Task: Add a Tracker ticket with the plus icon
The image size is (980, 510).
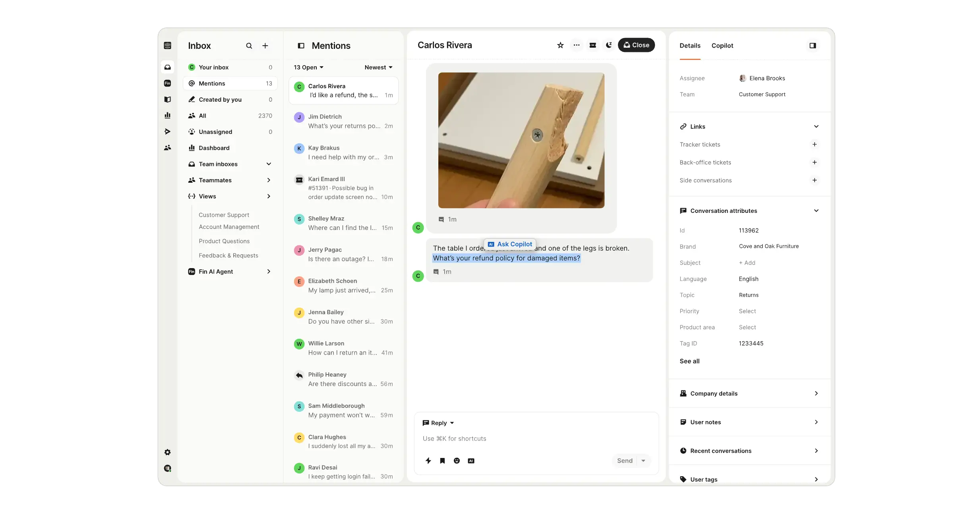Action: pyautogui.click(x=814, y=144)
